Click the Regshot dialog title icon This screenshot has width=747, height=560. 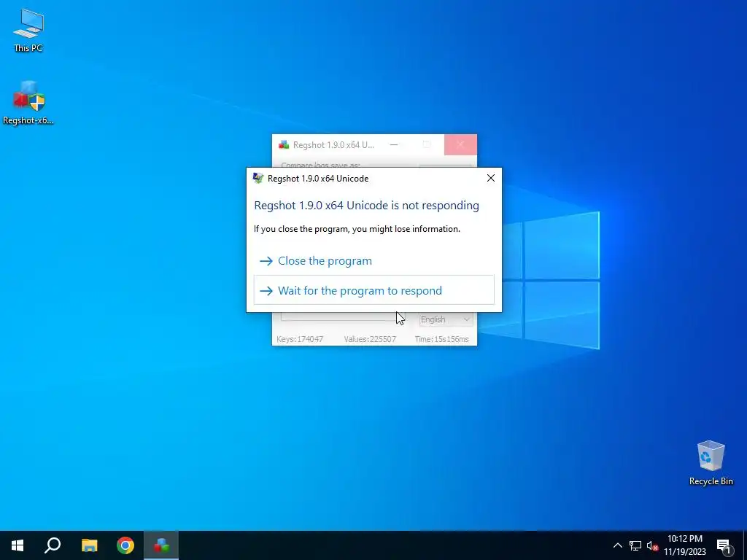tap(258, 178)
